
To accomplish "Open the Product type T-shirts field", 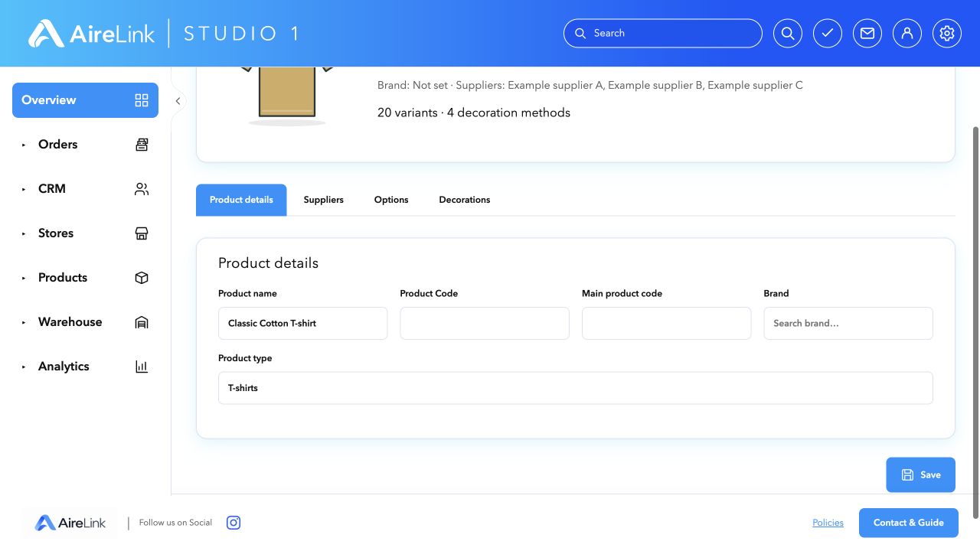I will [x=576, y=388].
